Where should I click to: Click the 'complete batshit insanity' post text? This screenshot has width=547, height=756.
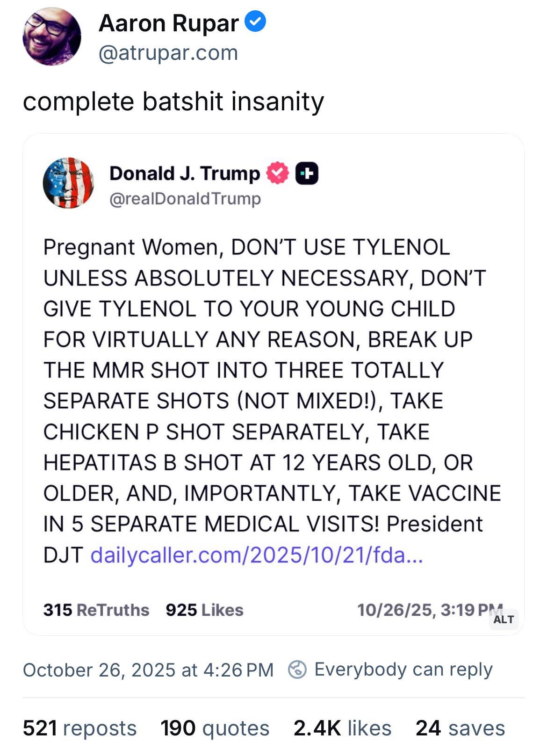pyautogui.click(x=173, y=101)
